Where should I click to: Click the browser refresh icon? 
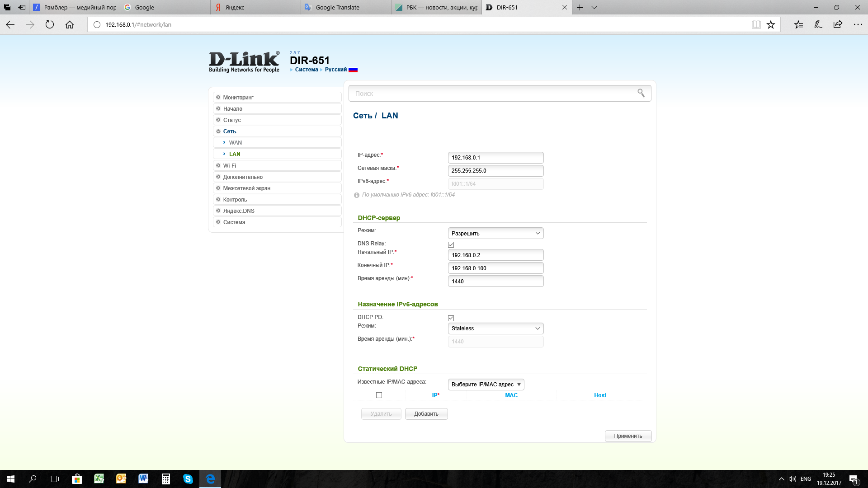[50, 25]
